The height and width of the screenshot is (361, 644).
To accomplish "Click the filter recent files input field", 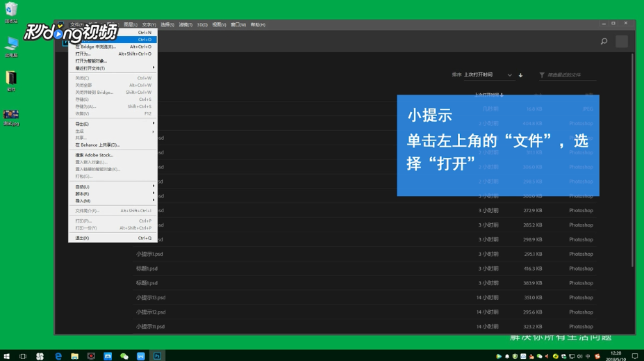I will click(571, 75).
